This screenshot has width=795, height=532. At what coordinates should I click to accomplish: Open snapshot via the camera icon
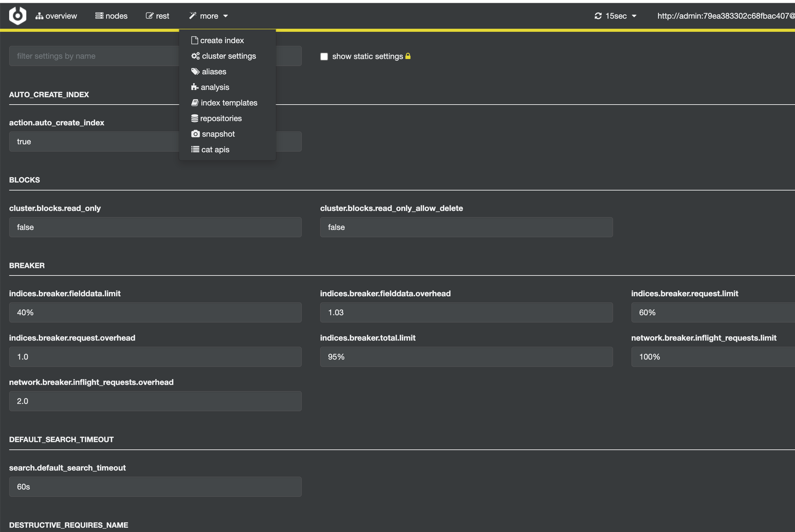tap(195, 134)
